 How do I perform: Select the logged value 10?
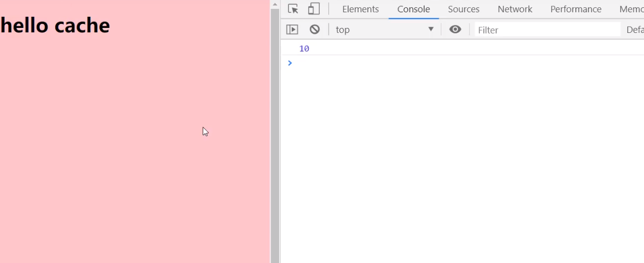(304, 49)
